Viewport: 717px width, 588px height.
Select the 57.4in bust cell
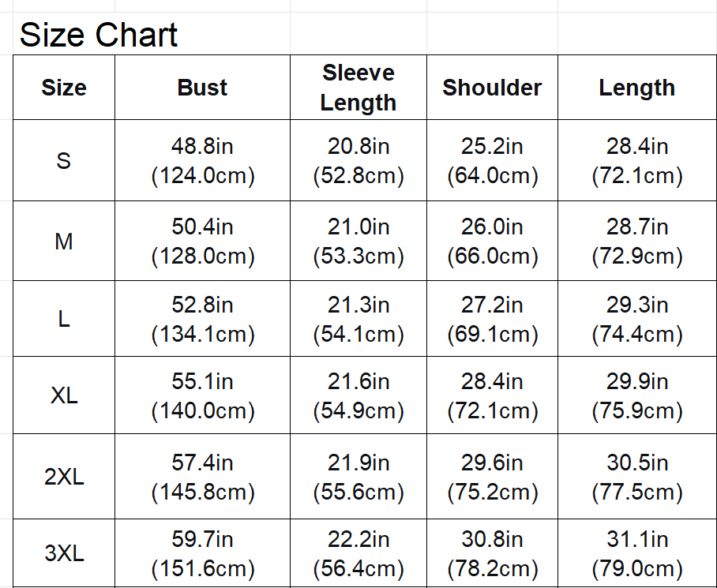click(x=202, y=477)
